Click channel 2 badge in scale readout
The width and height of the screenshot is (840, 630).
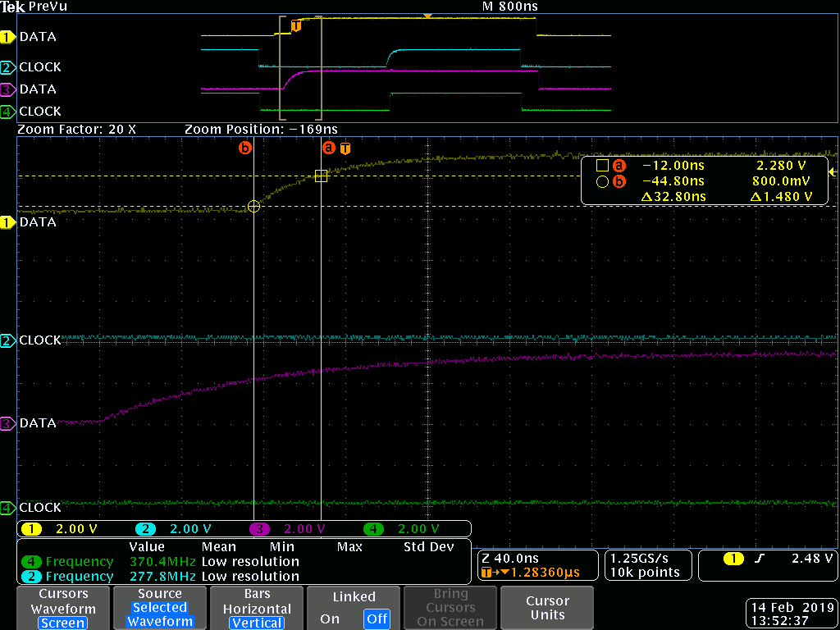click(x=145, y=529)
